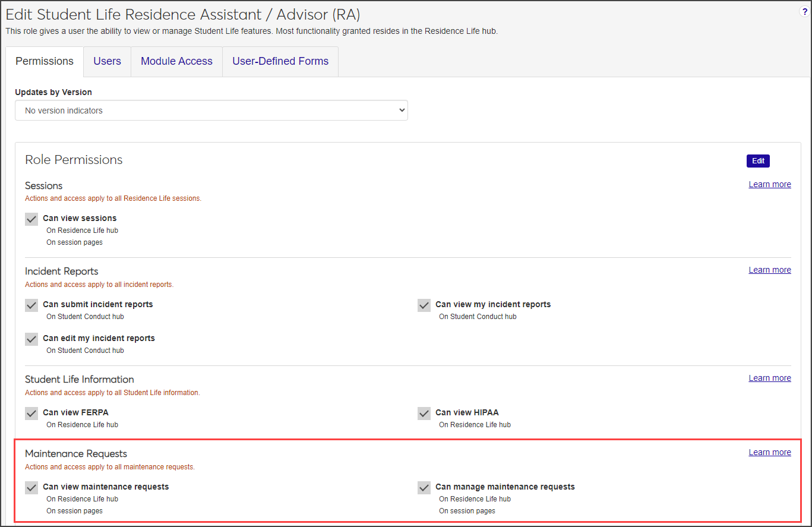Open the Updates by Version dropdown
812x527 pixels.
(211, 111)
